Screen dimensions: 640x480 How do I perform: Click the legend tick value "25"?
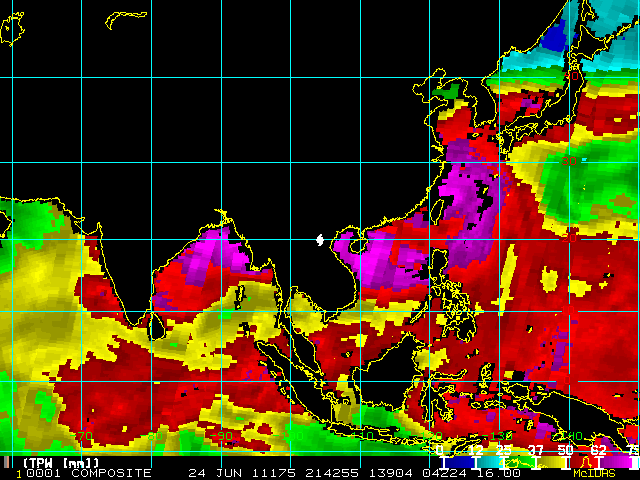pyautogui.click(x=503, y=450)
